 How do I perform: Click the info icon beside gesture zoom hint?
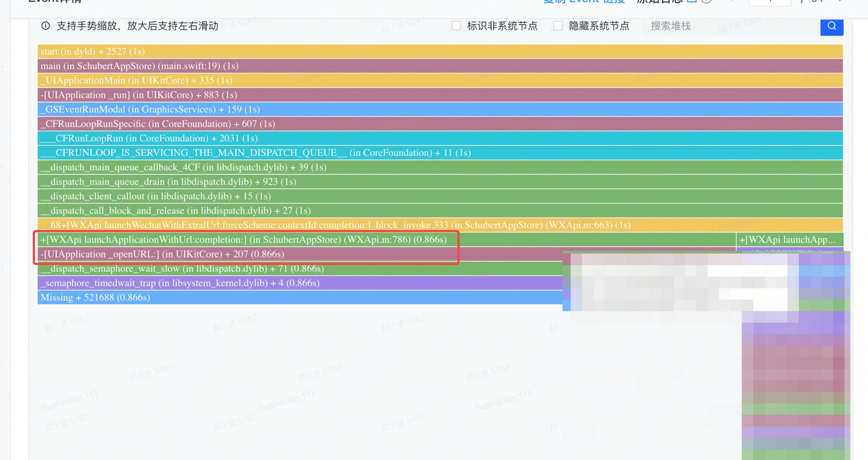[x=45, y=26]
